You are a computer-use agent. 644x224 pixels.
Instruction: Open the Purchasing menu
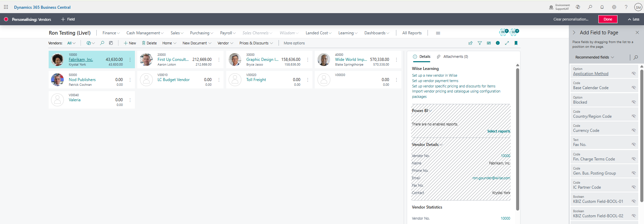pos(201,33)
